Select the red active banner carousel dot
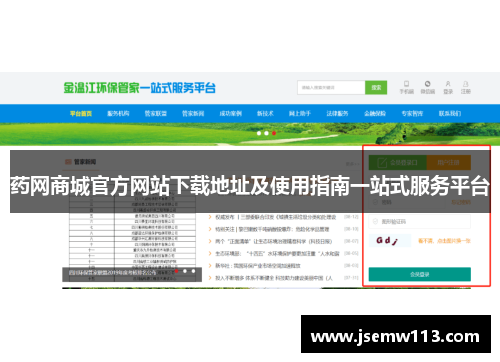500x362 pixels. pyautogui.click(x=274, y=133)
